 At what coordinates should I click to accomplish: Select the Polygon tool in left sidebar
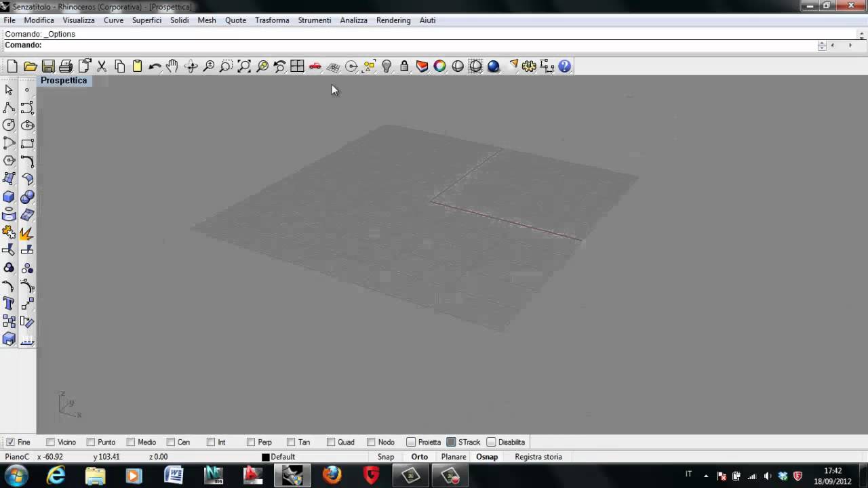(x=9, y=161)
